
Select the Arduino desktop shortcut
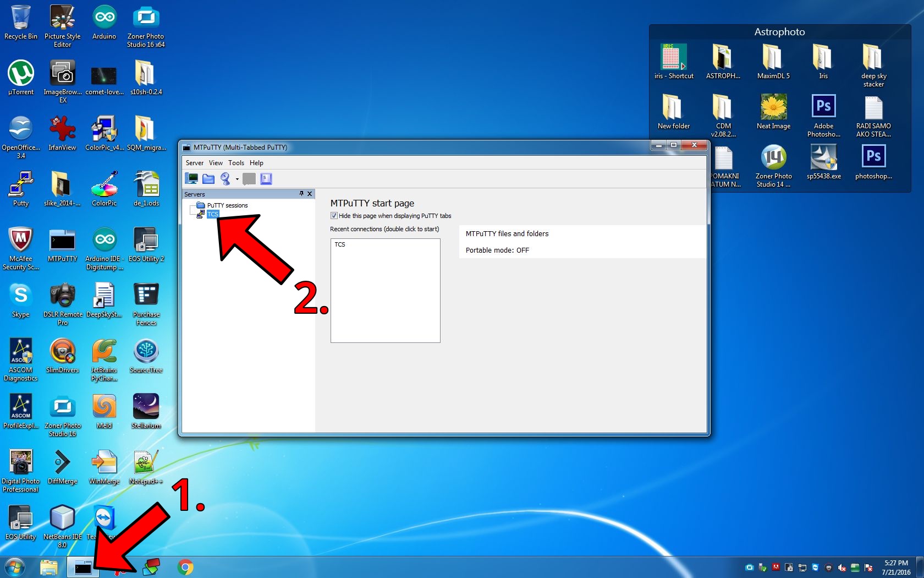(105, 23)
